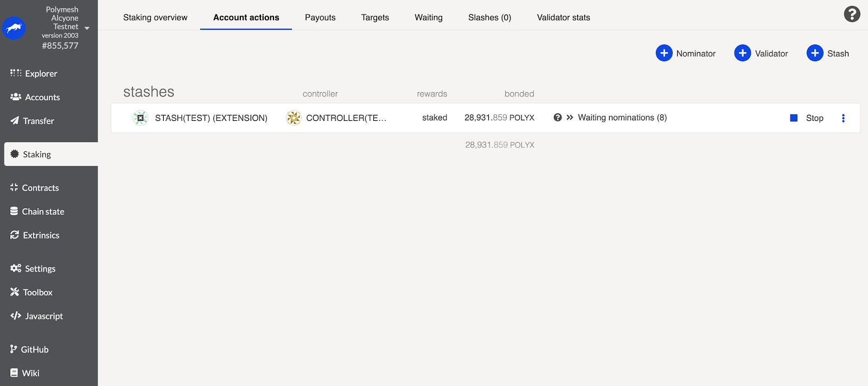Open the stash row three-dot menu

click(843, 118)
